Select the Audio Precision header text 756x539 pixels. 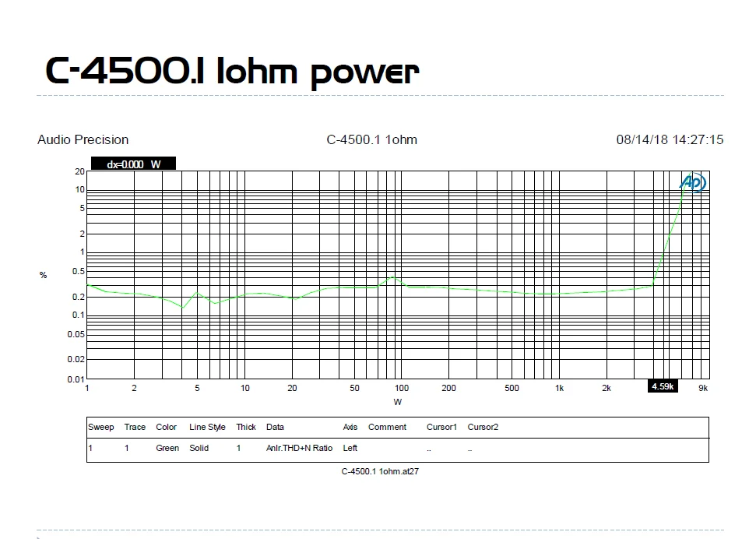83,139
